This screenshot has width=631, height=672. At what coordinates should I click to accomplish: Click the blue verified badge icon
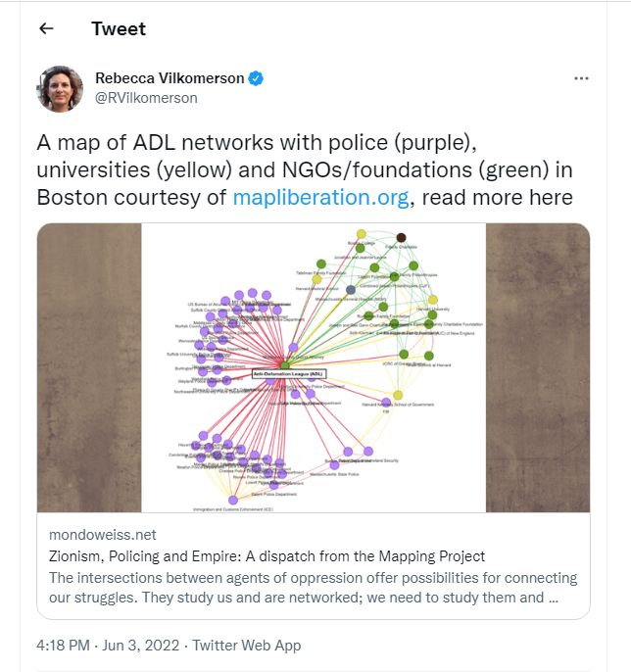256,78
